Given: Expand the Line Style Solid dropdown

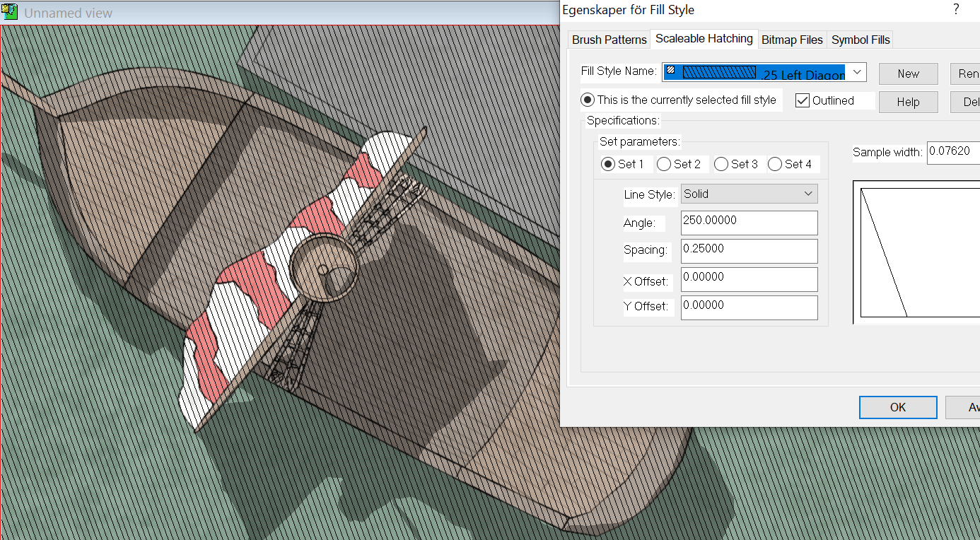Looking at the screenshot, I should click(749, 194).
